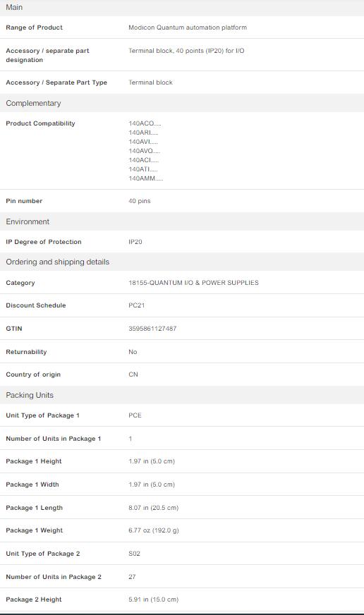Viewport: 364px width, 615px height.
Task: Click the Returnability row value No
Action: click(x=133, y=352)
